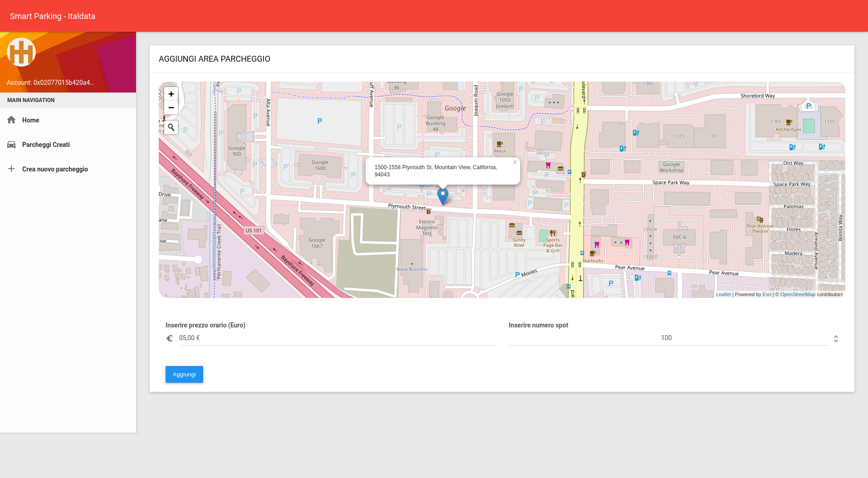Click the Inserire prezzo orario label
The width and height of the screenshot is (868, 478).
[205, 325]
